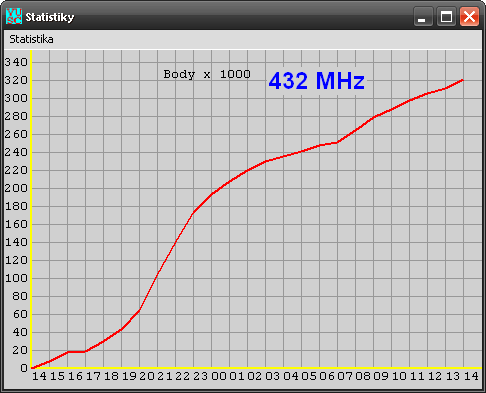Click the red curve's final point near 320

pyautogui.click(x=462, y=80)
